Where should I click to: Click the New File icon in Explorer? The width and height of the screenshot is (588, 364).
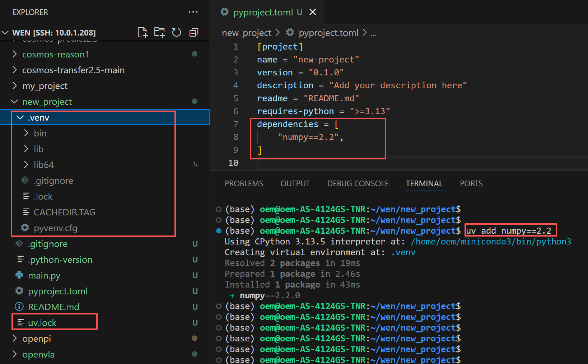tap(143, 33)
